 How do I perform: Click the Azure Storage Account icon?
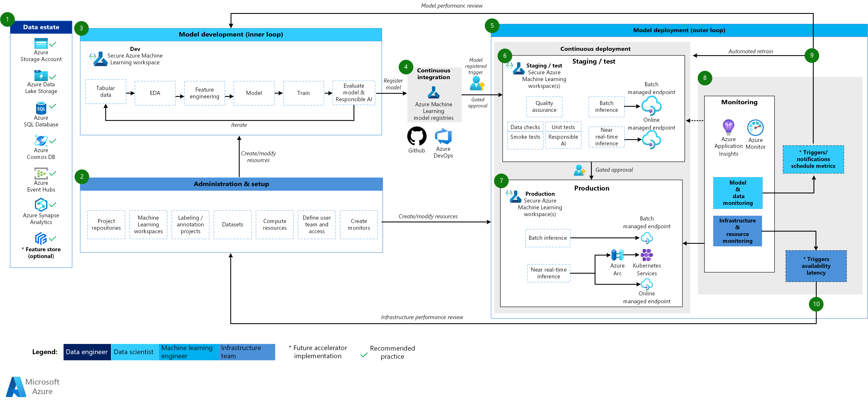click(41, 43)
